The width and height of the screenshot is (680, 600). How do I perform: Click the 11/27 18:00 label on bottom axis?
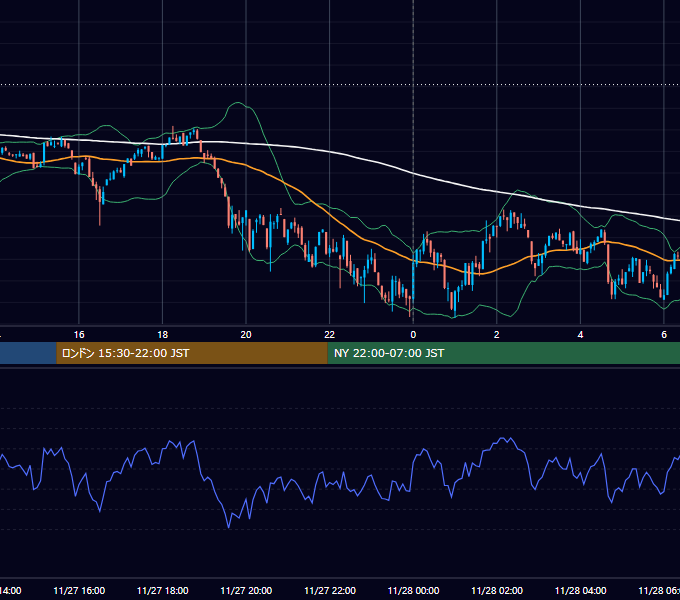coord(163,590)
